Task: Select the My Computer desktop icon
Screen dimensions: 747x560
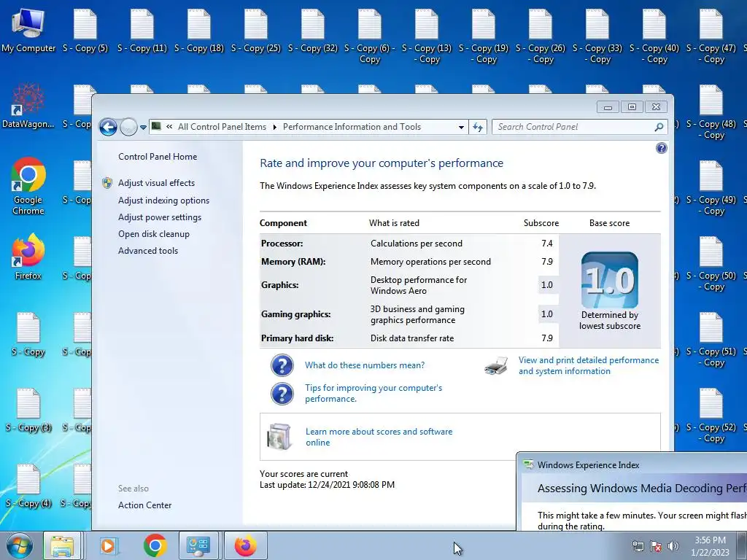Action: pos(28,31)
